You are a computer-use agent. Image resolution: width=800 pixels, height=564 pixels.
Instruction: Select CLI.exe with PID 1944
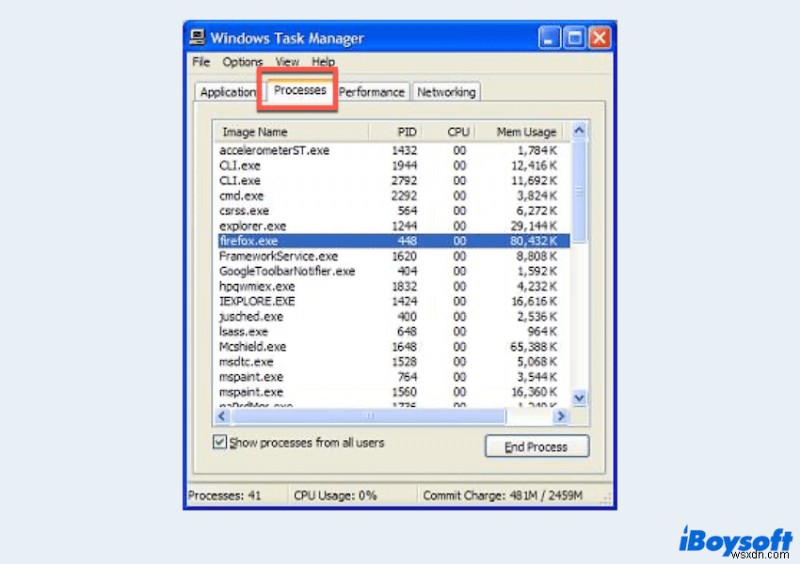pyautogui.click(x=393, y=165)
